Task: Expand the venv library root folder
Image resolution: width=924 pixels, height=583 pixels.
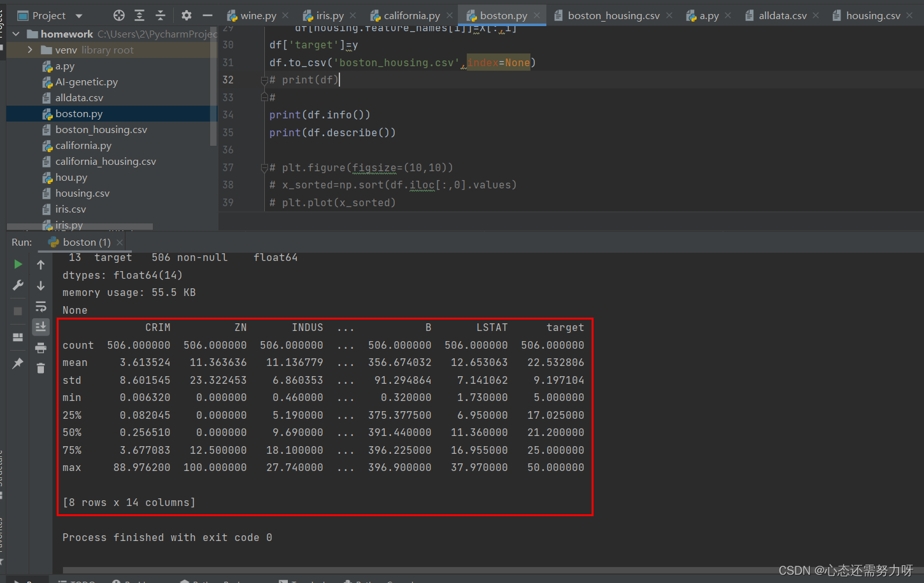Action: [30, 50]
